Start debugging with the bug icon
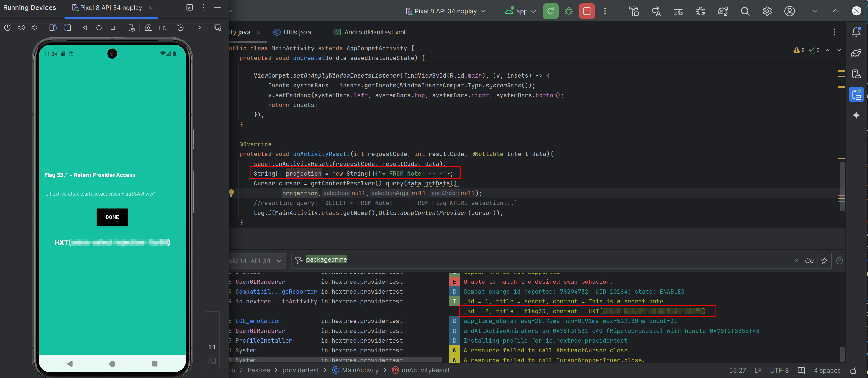Viewport: 868px width, 378px height. coord(569,11)
